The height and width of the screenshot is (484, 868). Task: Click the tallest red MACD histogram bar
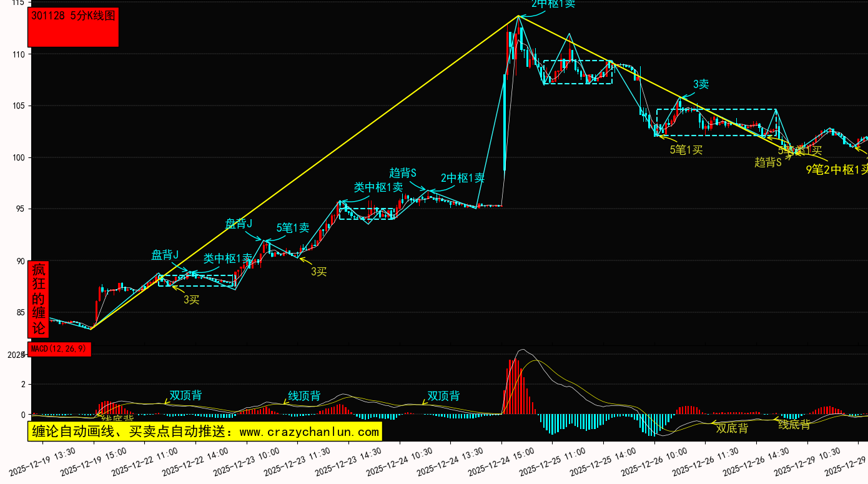pos(516,387)
